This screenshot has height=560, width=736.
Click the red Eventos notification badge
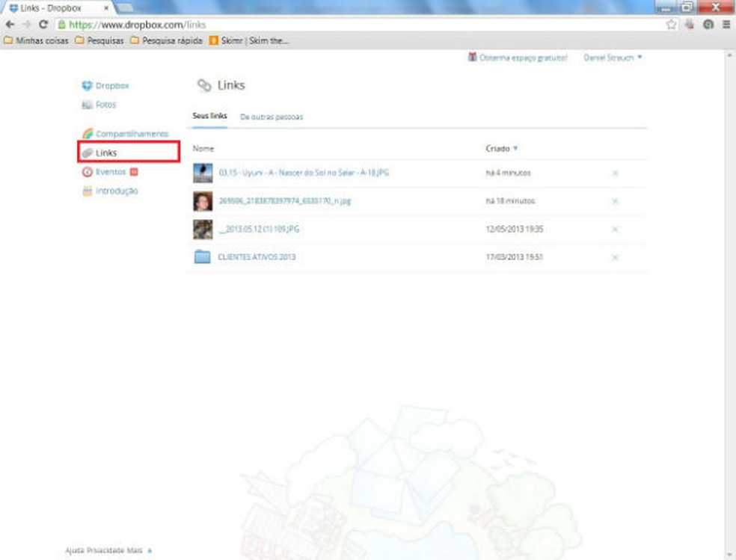pyautogui.click(x=134, y=172)
